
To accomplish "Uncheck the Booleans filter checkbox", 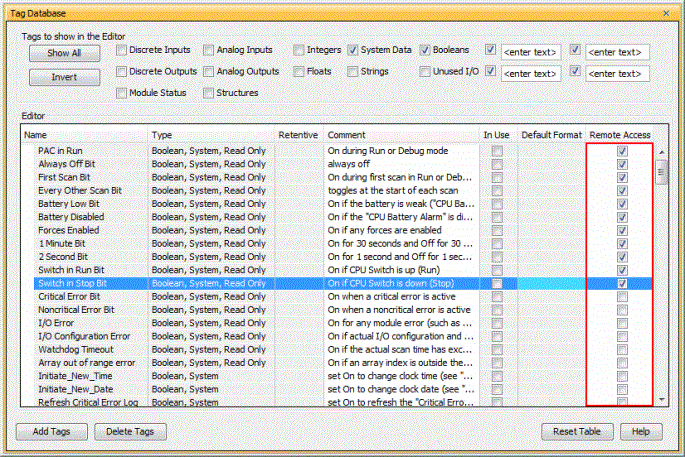I will click(x=426, y=49).
